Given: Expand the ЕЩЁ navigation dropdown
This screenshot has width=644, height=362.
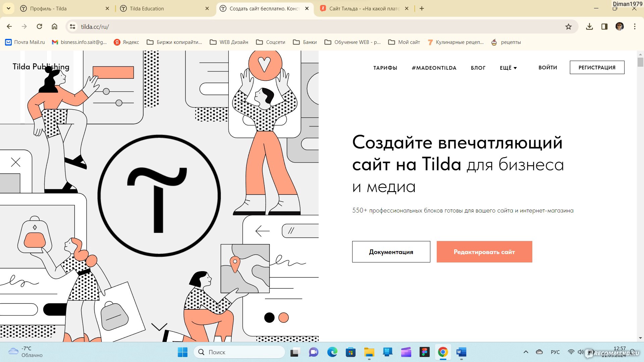Looking at the screenshot, I should point(508,67).
